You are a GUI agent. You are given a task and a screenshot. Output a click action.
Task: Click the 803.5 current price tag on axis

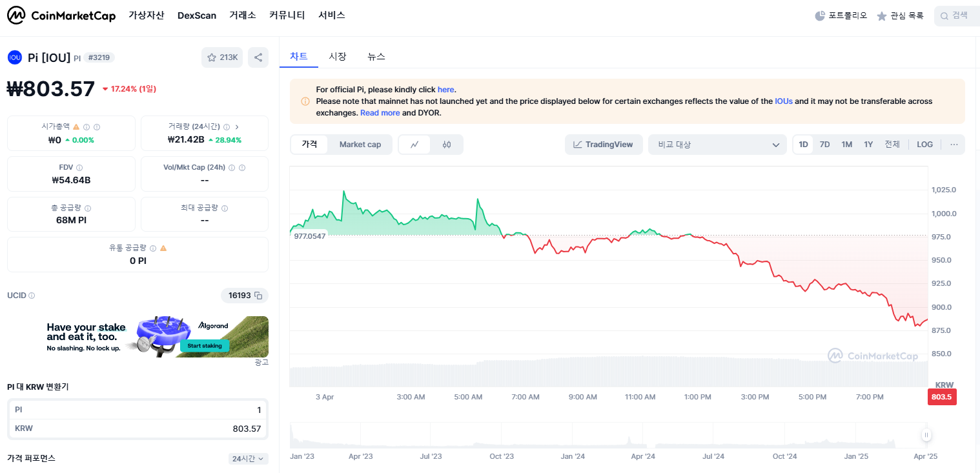click(x=942, y=397)
